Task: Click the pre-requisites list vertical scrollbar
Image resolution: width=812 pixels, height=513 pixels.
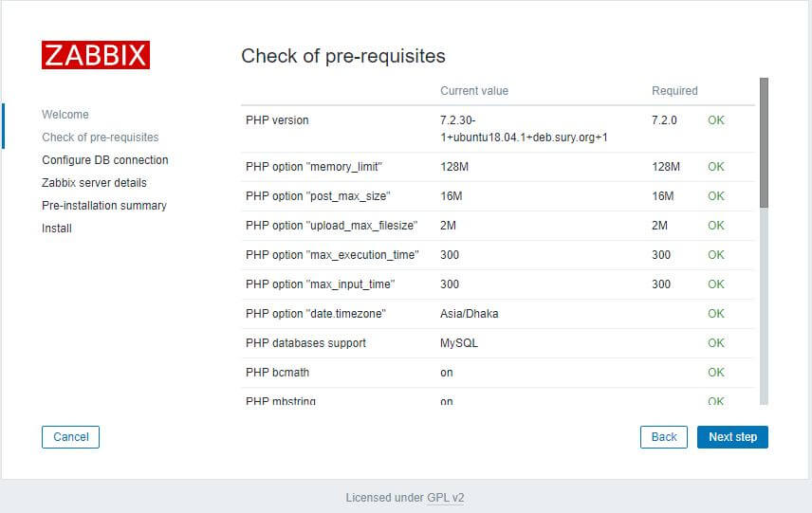Action: pos(764,142)
